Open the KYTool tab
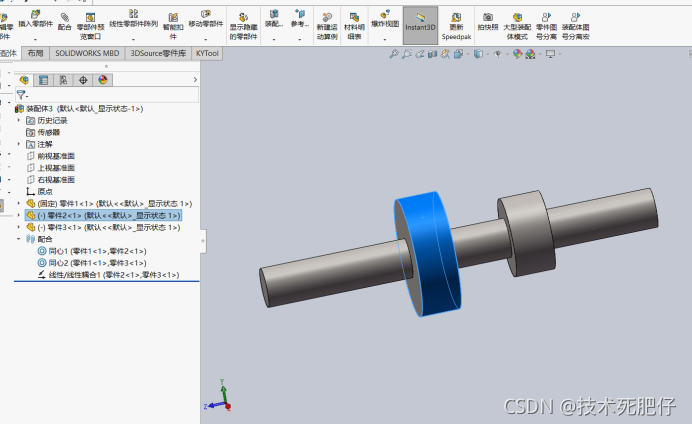 207,53
